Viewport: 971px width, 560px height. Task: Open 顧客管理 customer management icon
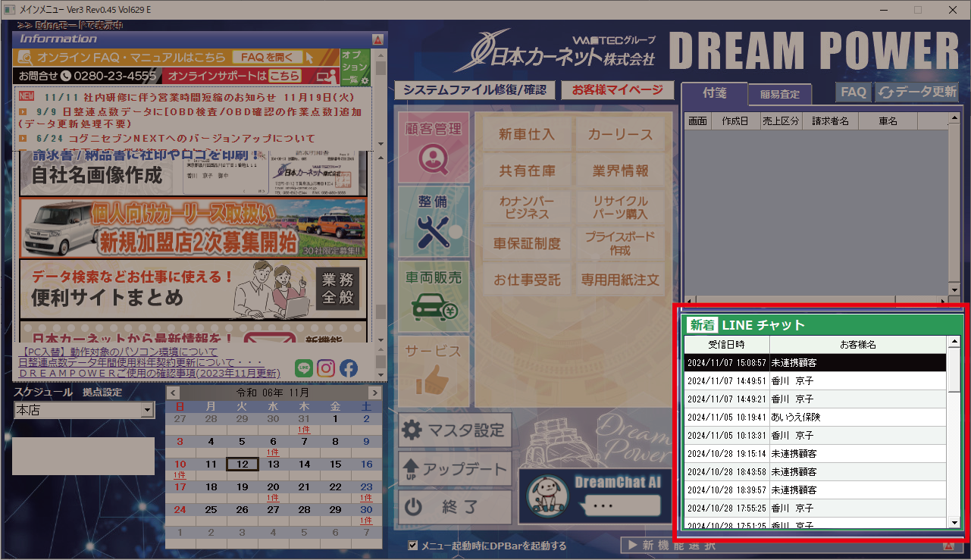coord(433,148)
